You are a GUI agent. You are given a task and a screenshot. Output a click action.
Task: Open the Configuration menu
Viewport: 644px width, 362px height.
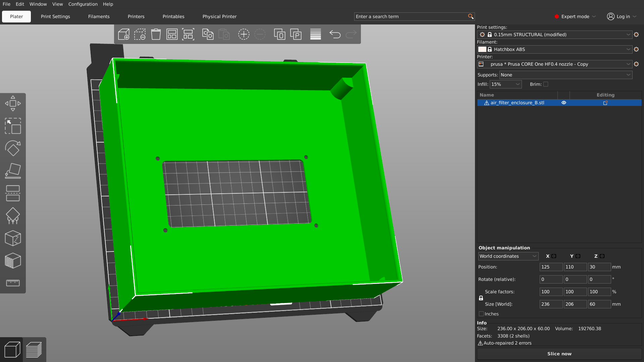(83, 4)
